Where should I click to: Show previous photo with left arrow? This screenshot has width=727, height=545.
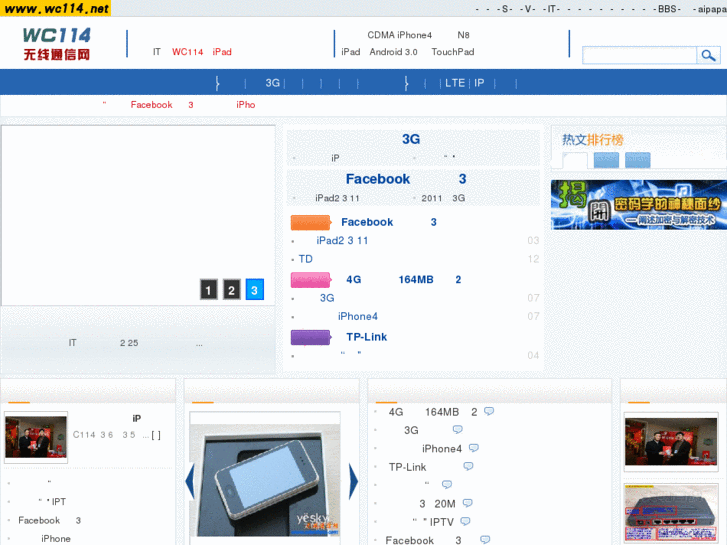tap(190, 481)
